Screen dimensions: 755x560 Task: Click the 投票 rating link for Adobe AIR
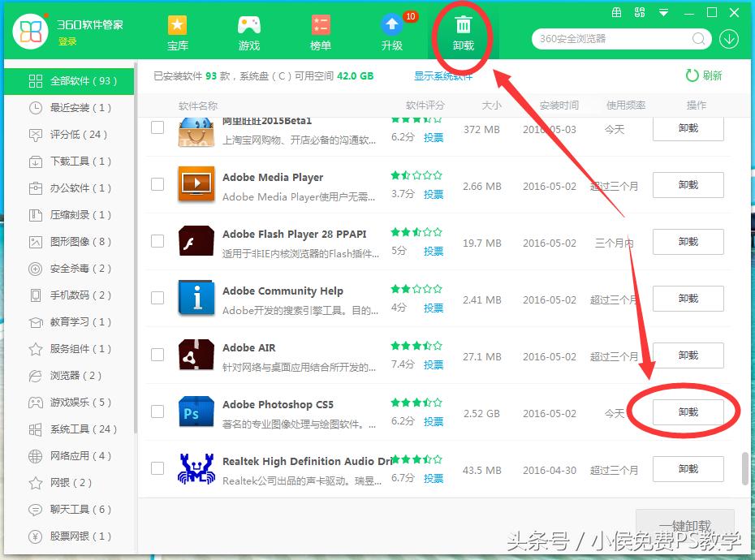click(x=433, y=365)
